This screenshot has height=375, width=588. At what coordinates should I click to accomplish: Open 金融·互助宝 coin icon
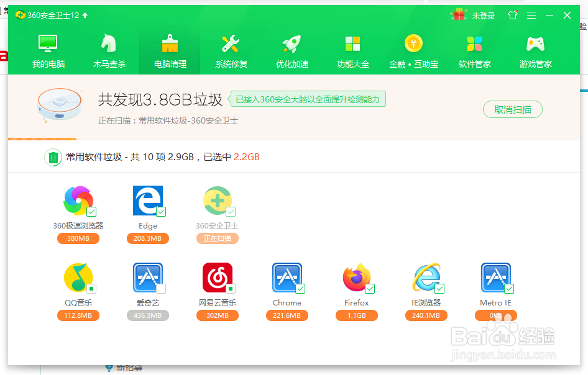413,43
